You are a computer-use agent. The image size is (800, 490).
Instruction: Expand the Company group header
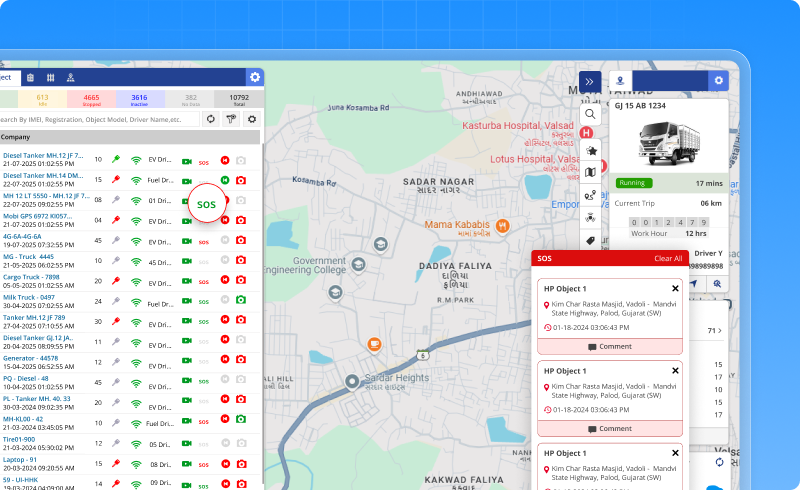(x=15, y=137)
